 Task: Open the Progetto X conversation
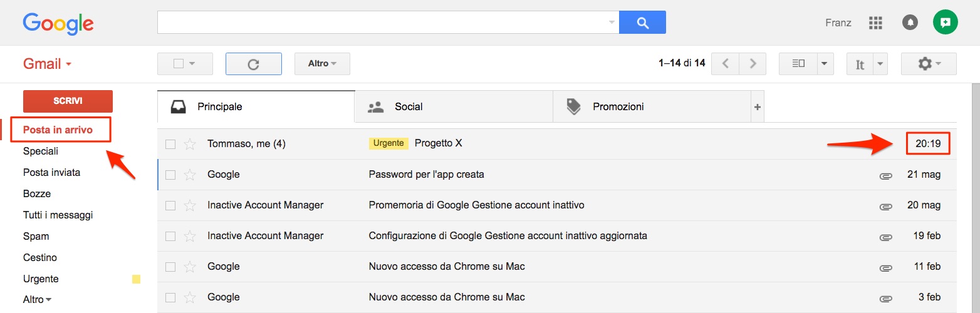[x=438, y=143]
